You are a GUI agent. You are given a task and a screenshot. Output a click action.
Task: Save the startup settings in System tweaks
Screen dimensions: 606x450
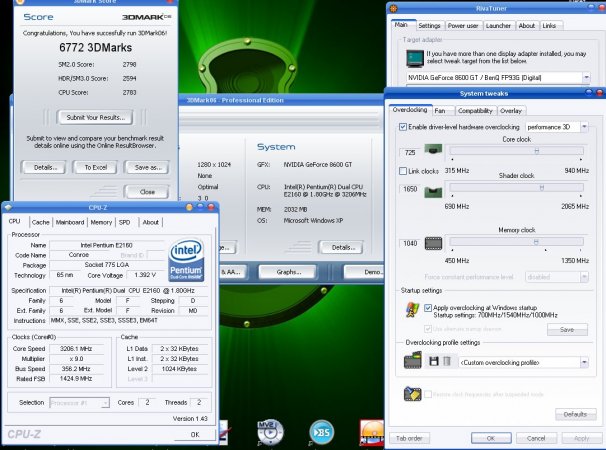(x=567, y=330)
